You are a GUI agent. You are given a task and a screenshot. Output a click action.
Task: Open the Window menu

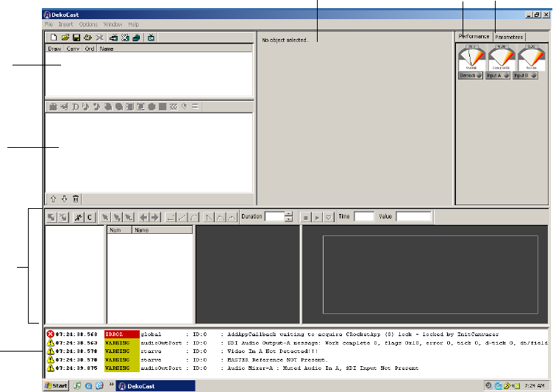point(113,24)
